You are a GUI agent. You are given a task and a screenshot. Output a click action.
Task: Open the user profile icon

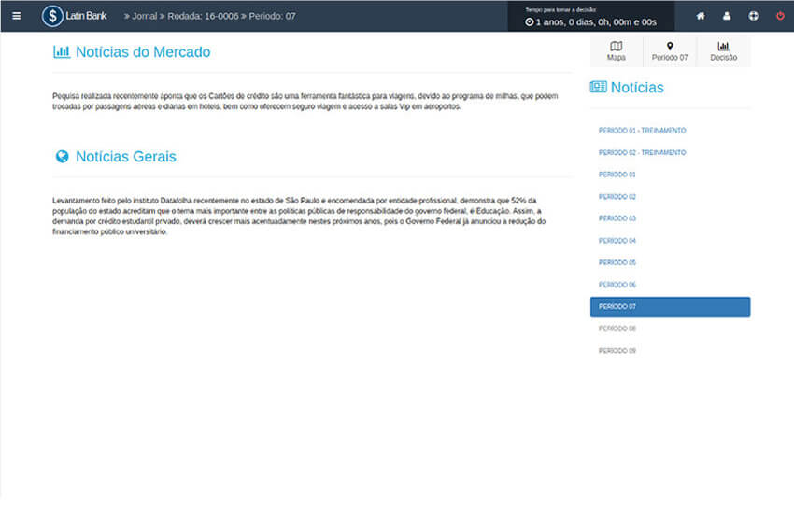pyautogui.click(x=727, y=16)
